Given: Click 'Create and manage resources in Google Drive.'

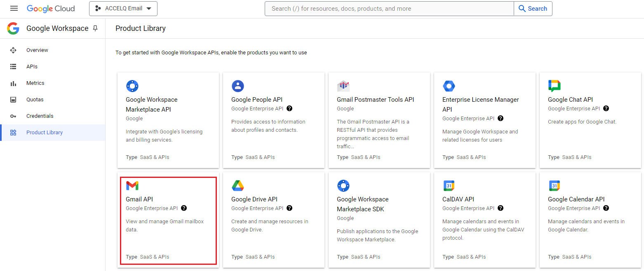Looking at the screenshot, I should coord(270,226).
